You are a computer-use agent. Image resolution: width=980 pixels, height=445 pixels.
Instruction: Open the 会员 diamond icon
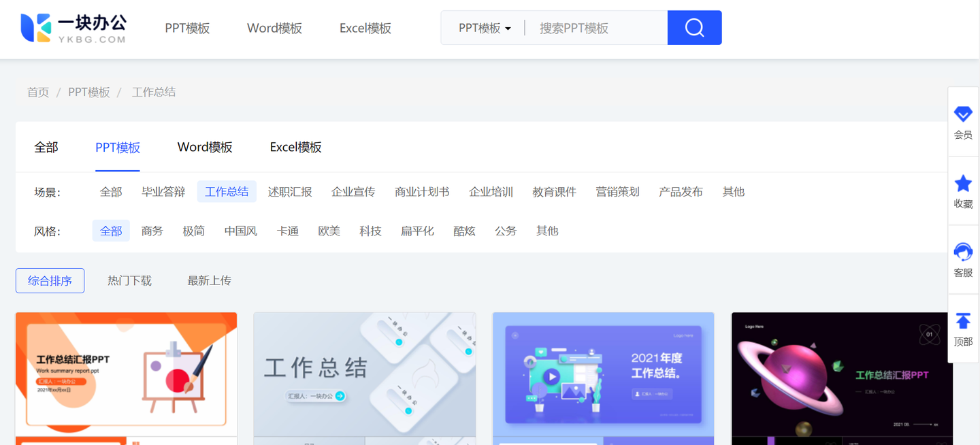click(963, 114)
